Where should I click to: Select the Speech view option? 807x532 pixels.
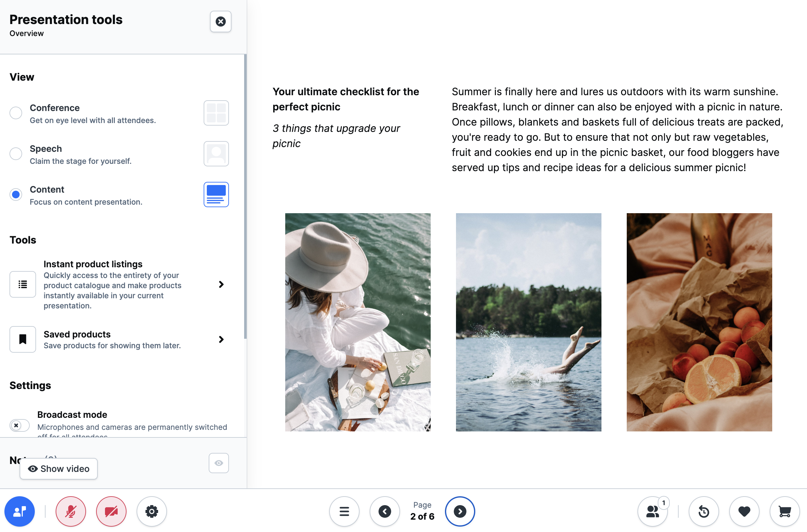(15, 154)
